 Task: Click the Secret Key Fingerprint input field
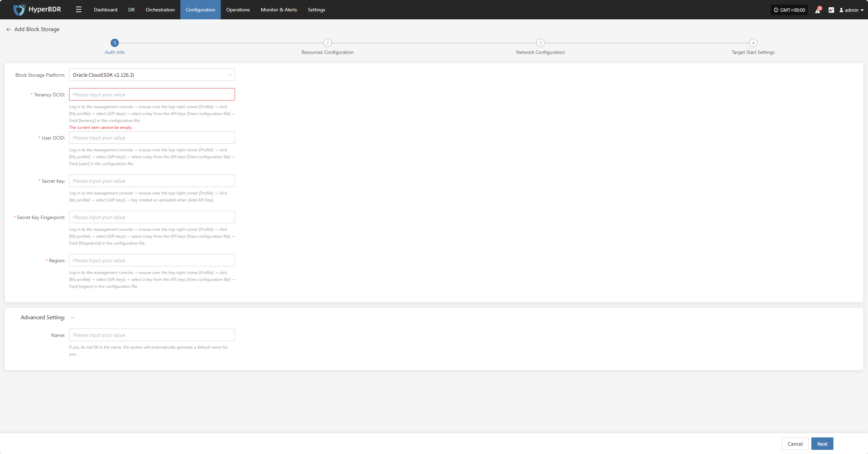(x=152, y=217)
